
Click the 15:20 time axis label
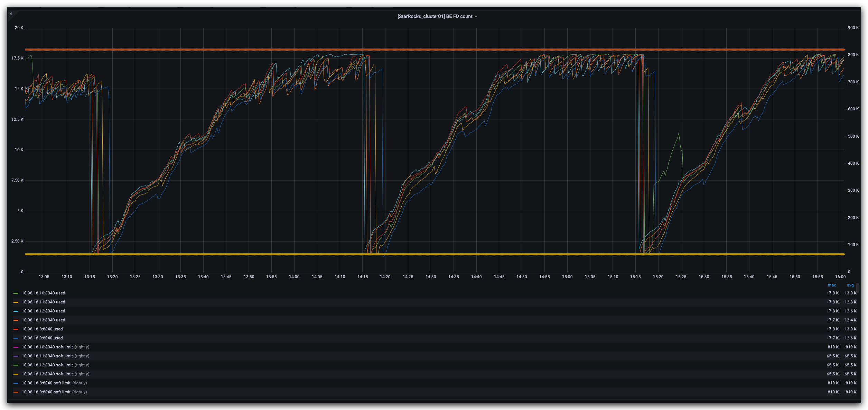point(658,277)
